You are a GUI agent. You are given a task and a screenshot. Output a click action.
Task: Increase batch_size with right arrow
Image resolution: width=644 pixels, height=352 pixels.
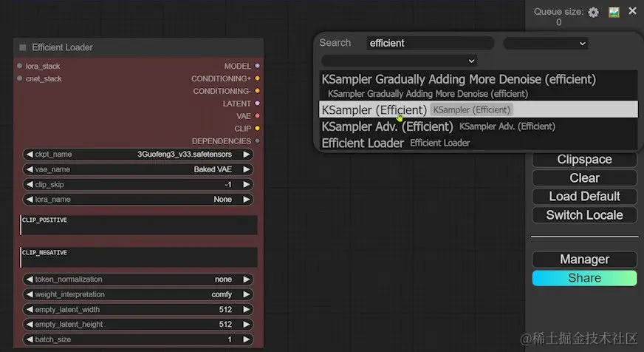click(x=247, y=339)
